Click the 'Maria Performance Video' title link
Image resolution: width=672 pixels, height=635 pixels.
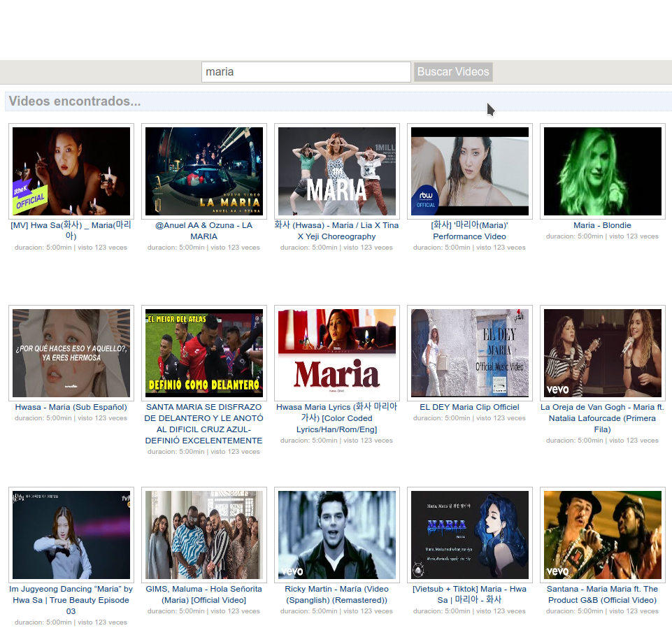(470, 231)
